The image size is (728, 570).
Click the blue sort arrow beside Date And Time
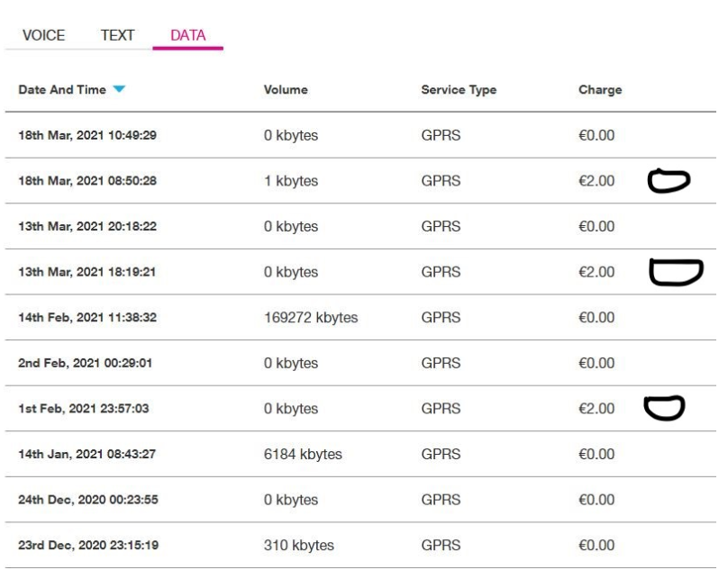120,90
